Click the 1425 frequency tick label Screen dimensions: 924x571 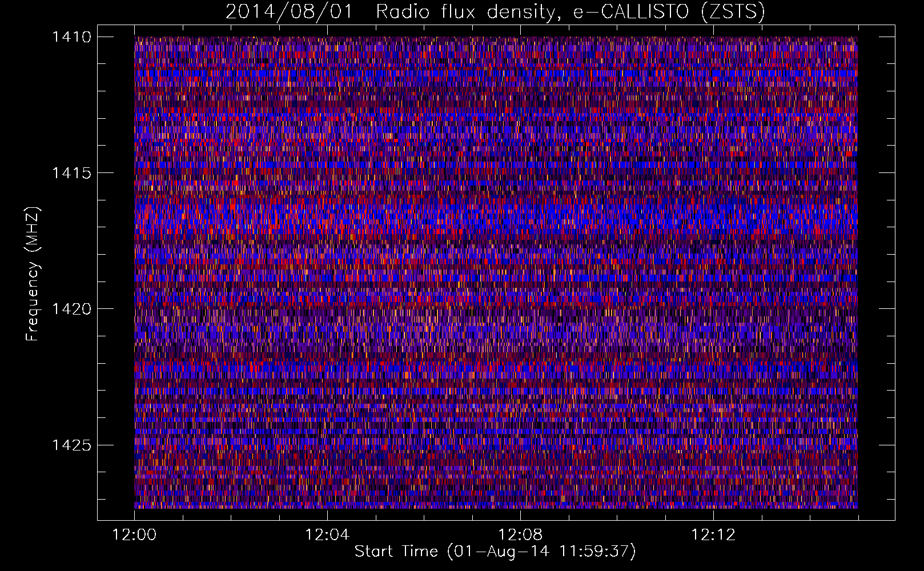72,445
